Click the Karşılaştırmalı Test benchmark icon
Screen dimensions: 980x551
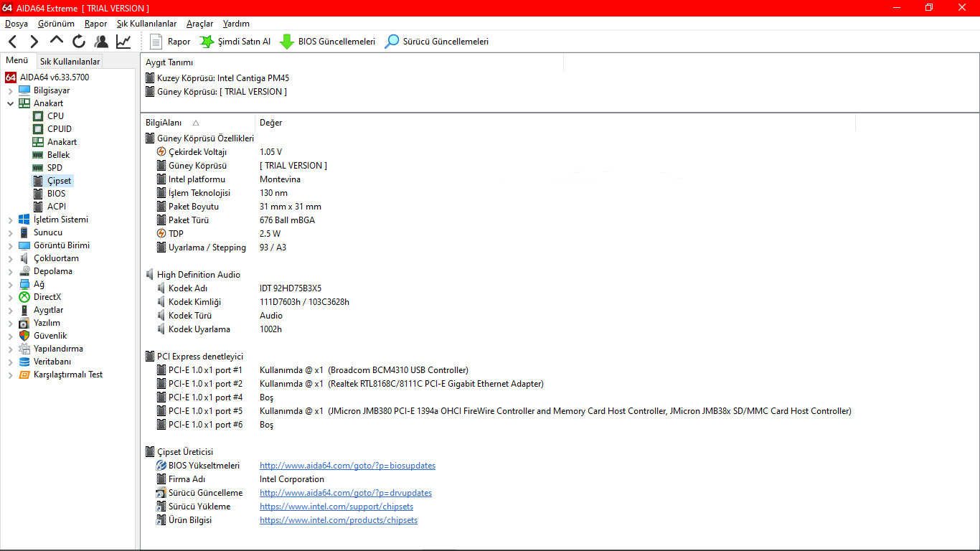24,375
